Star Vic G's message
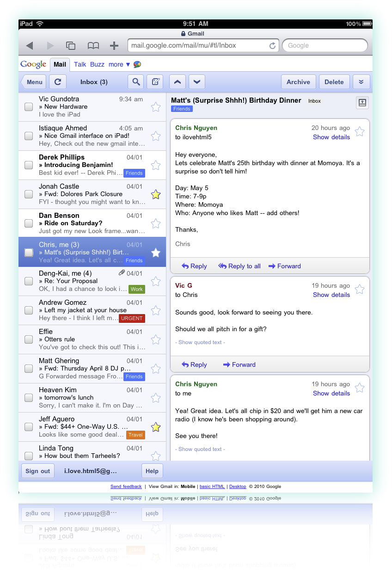This screenshot has height=574, width=392. [x=360, y=289]
